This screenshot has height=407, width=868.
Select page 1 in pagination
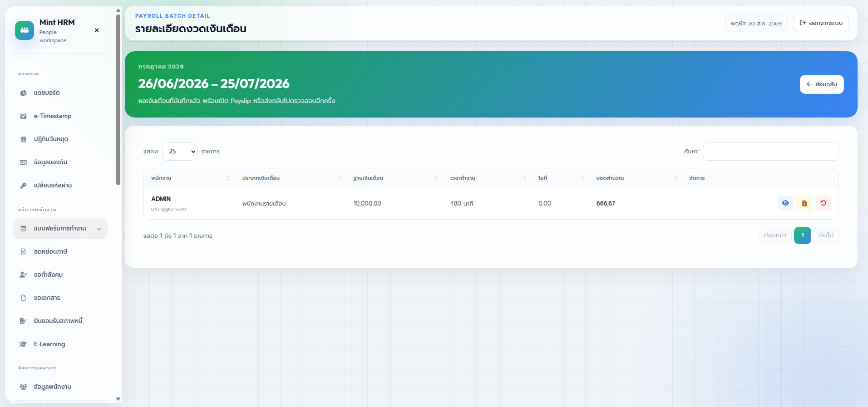(803, 235)
